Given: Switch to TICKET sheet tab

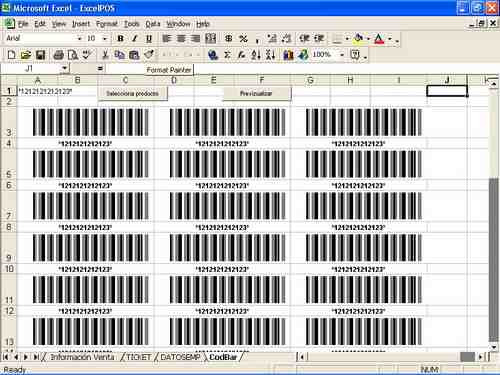Looking at the screenshot, I should [x=138, y=357].
